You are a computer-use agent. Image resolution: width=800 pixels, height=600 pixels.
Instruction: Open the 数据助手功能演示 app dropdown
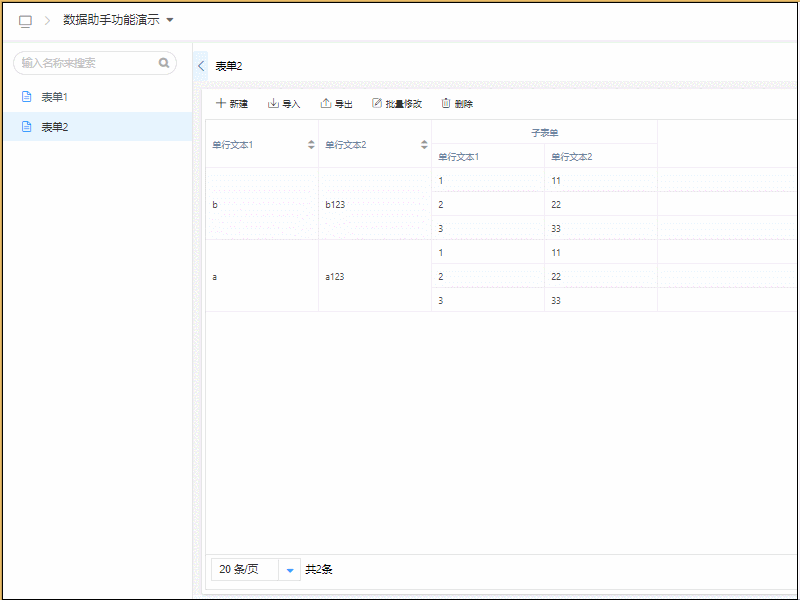tap(170, 20)
